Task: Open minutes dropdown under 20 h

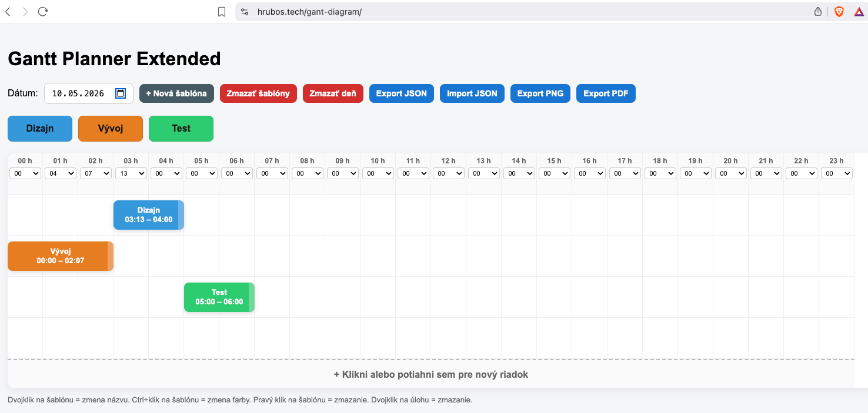Action: click(731, 173)
